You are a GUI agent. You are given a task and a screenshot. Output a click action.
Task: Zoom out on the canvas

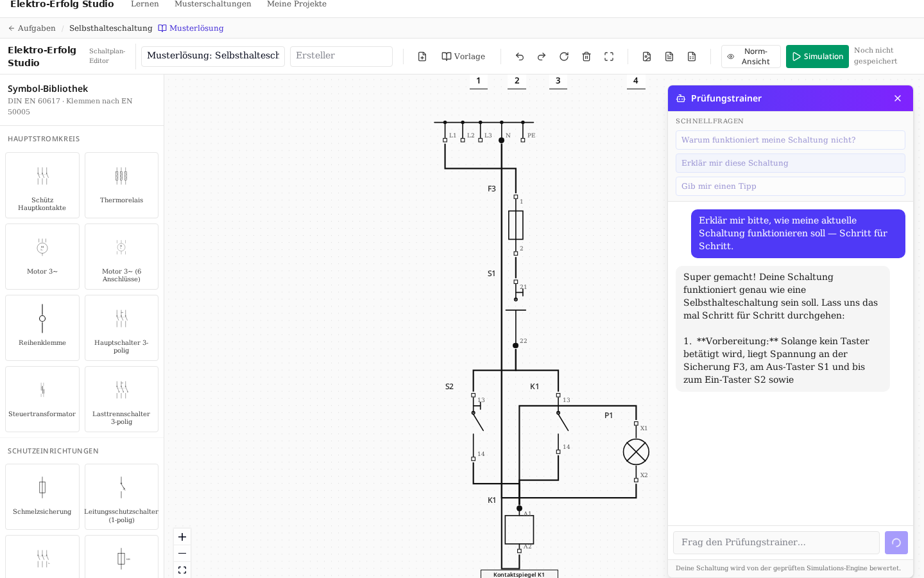[x=182, y=554]
